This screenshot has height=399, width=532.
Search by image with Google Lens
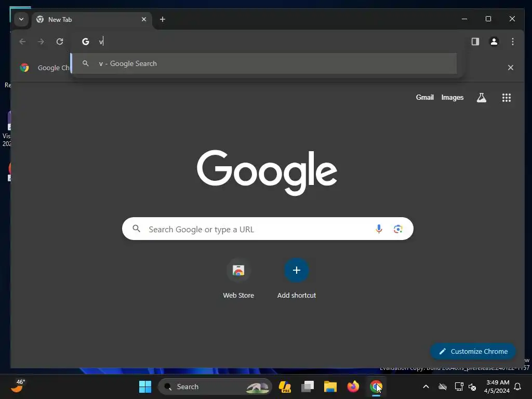click(x=398, y=229)
